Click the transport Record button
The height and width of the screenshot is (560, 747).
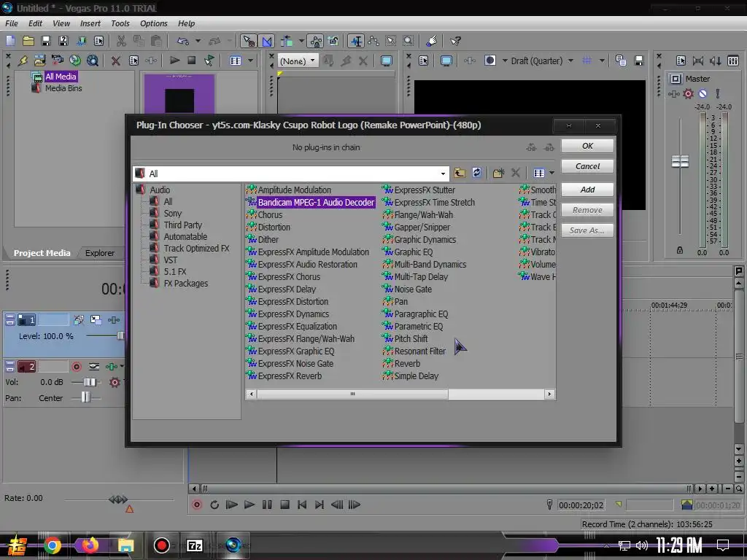197,505
